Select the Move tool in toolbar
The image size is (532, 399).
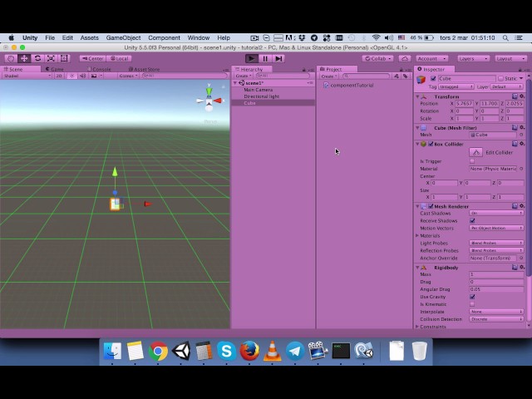click(24, 58)
